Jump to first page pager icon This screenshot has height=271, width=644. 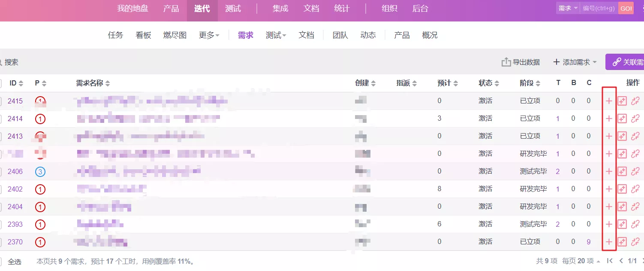(610, 261)
